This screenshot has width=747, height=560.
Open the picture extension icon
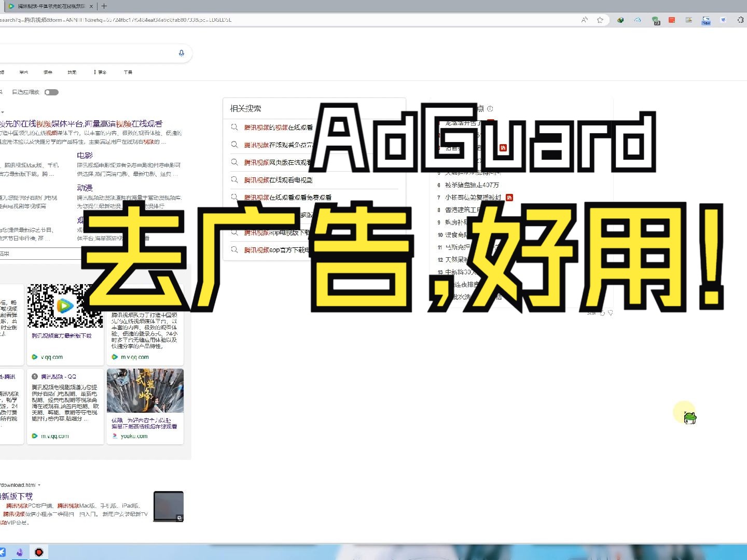point(689,20)
